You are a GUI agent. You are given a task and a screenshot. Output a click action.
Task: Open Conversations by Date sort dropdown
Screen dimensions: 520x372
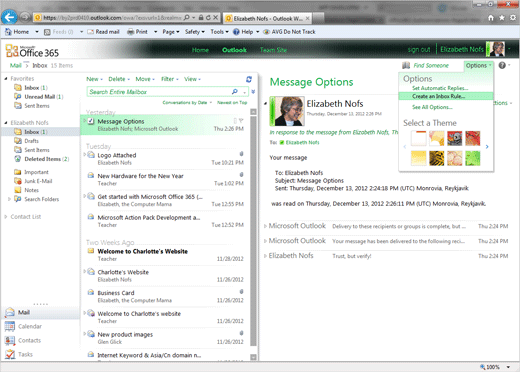(x=187, y=102)
